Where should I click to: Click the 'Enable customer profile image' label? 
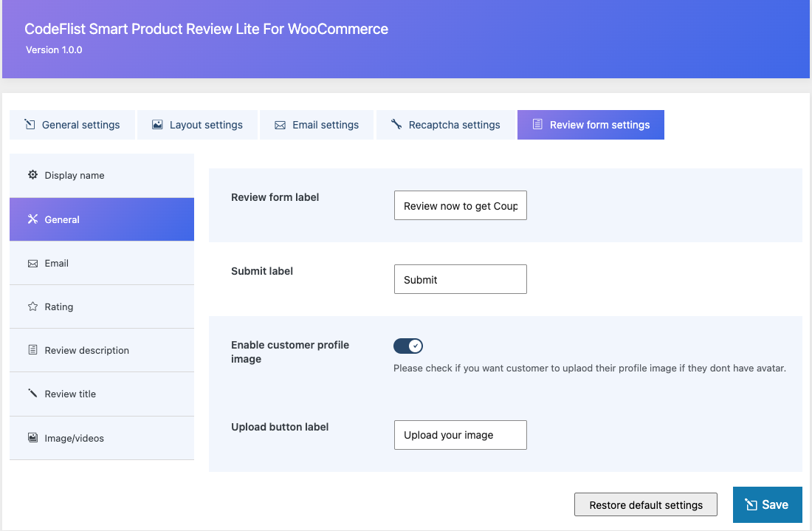[x=290, y=352]
